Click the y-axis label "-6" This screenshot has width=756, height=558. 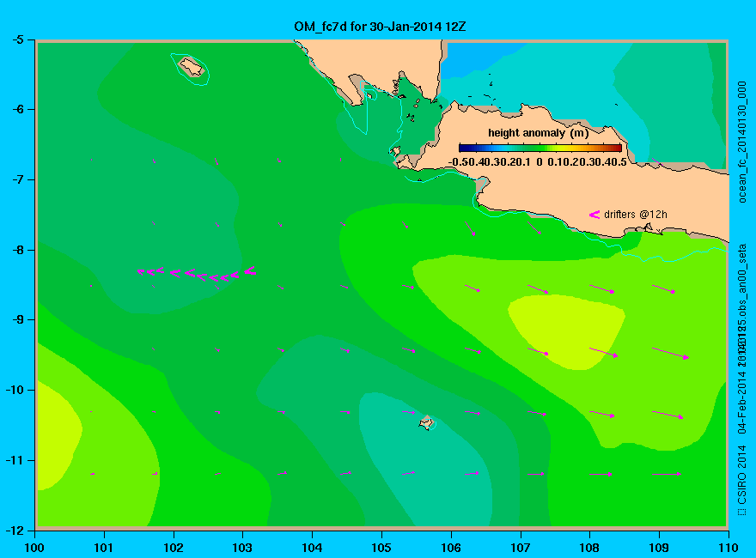[17, 109]
